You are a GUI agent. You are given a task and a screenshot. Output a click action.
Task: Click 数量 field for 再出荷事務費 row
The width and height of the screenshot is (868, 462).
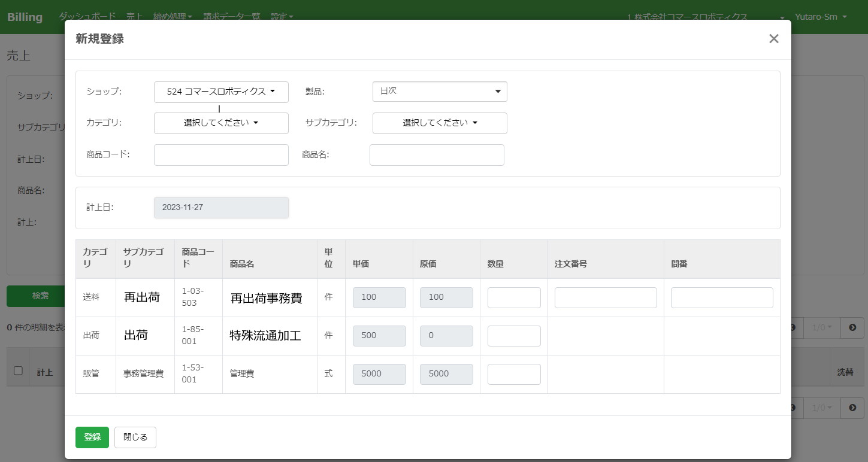tap(514, 298)
